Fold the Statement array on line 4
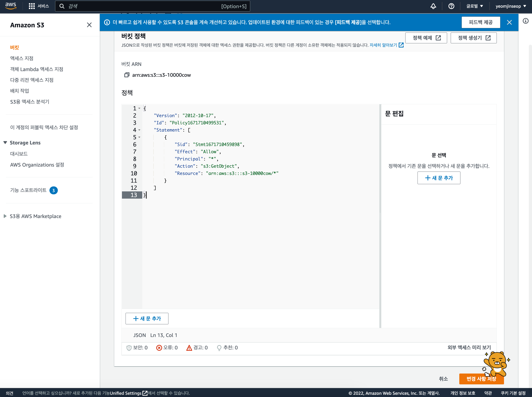532x397 pixels. [139, 130]
